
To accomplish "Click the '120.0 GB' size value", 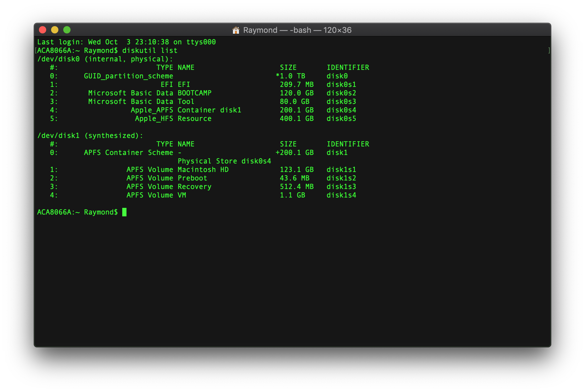I will [x=297, y=93].
